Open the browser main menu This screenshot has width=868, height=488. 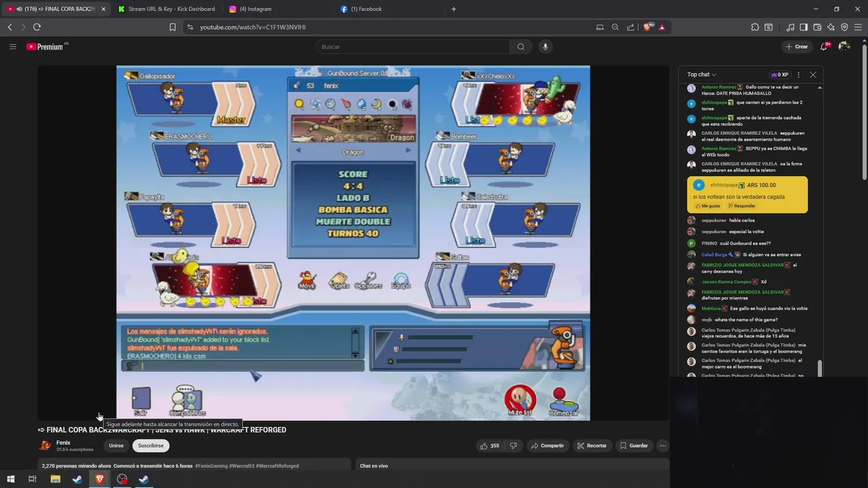point(859,27)
